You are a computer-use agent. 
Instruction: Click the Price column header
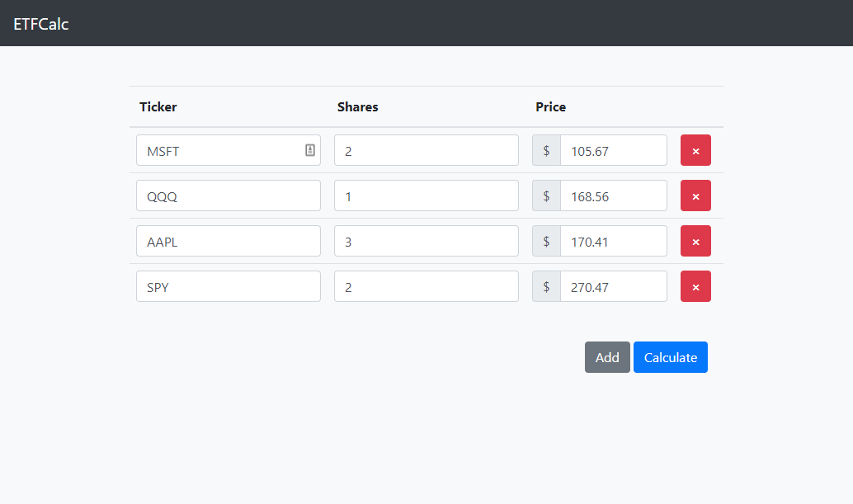[550, 107]
